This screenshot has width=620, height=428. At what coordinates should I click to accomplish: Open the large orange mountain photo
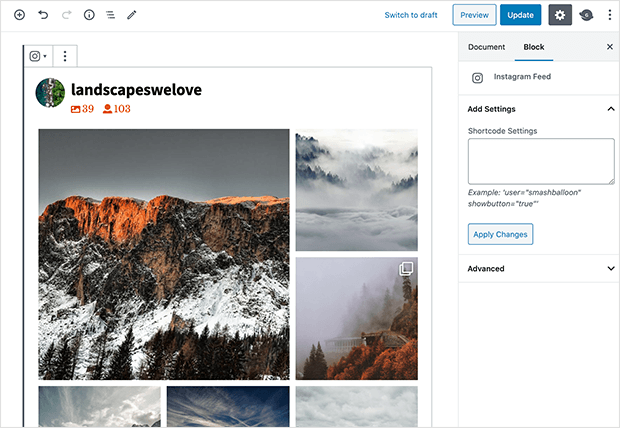click(164, 254)
